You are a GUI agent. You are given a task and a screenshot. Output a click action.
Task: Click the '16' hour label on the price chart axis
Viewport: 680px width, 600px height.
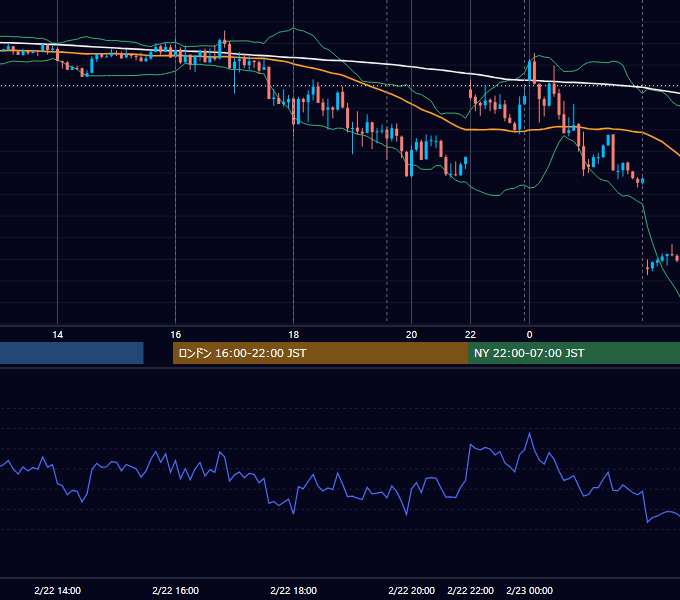176,335
